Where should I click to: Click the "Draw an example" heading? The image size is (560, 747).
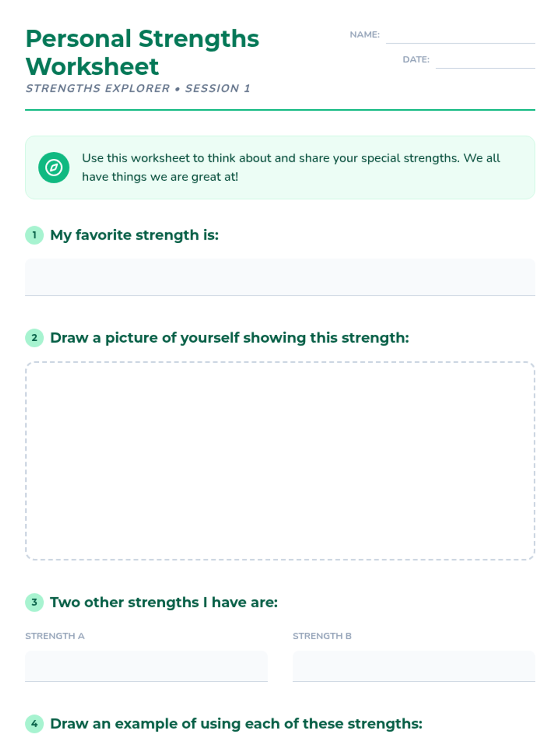(236, 724)
